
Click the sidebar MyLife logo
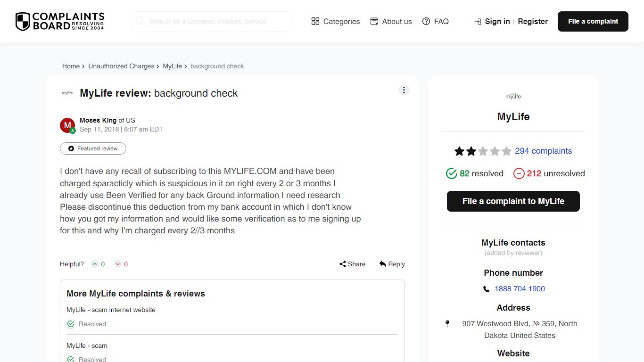coord(513,96)
